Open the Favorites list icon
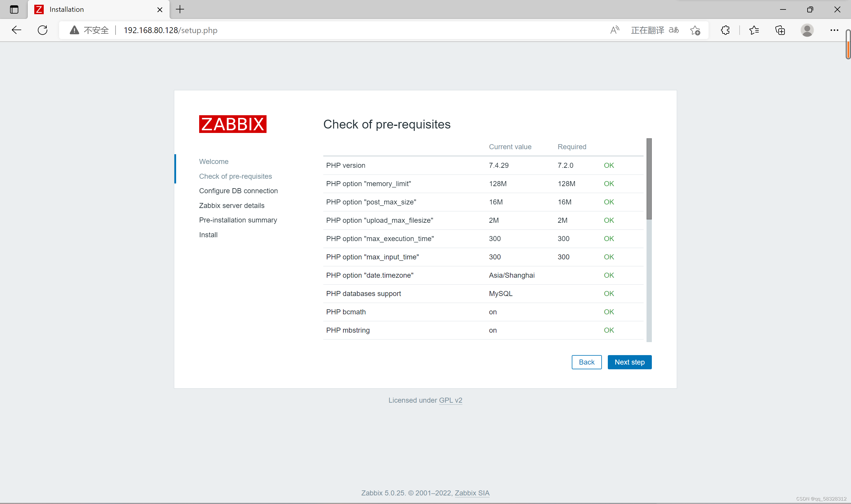851x504 pixels. (x=754, y=30)
